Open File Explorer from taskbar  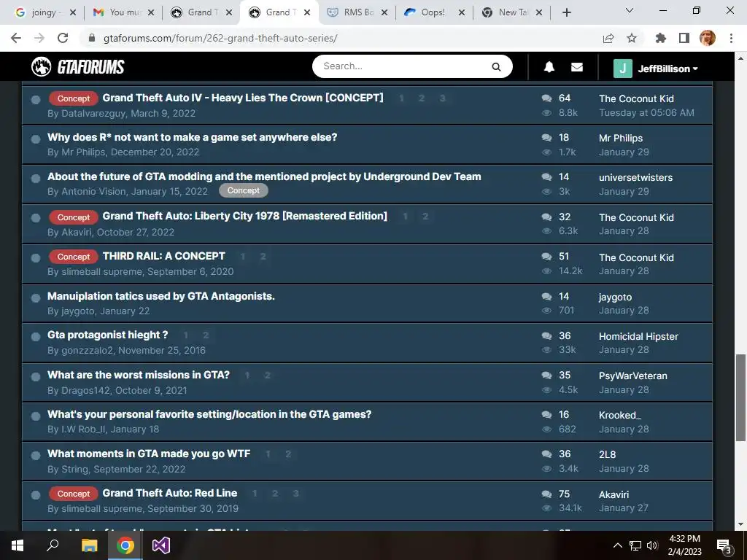(89, 545)
